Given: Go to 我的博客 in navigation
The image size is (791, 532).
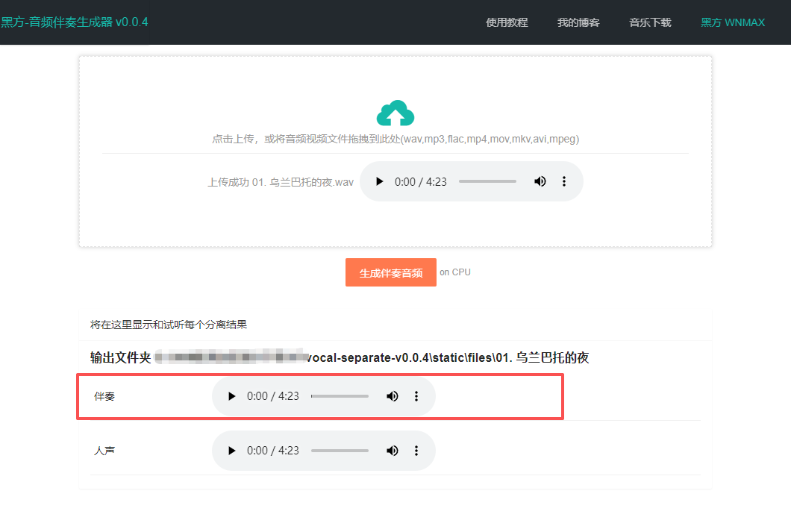Looking at the screenshot, I should pos(578,22).
